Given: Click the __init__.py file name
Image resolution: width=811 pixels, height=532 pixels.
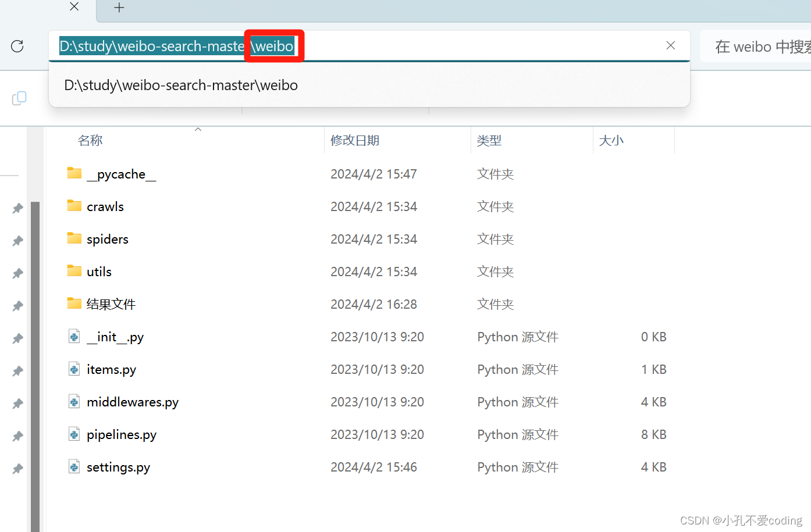Looking at the screenshot, I should (x=115, y=337).
